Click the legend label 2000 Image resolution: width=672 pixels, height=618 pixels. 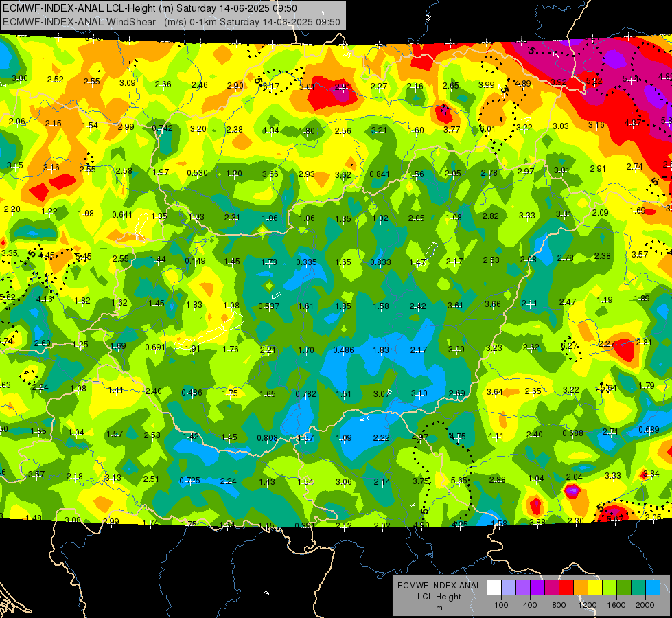tap(645, 605)
